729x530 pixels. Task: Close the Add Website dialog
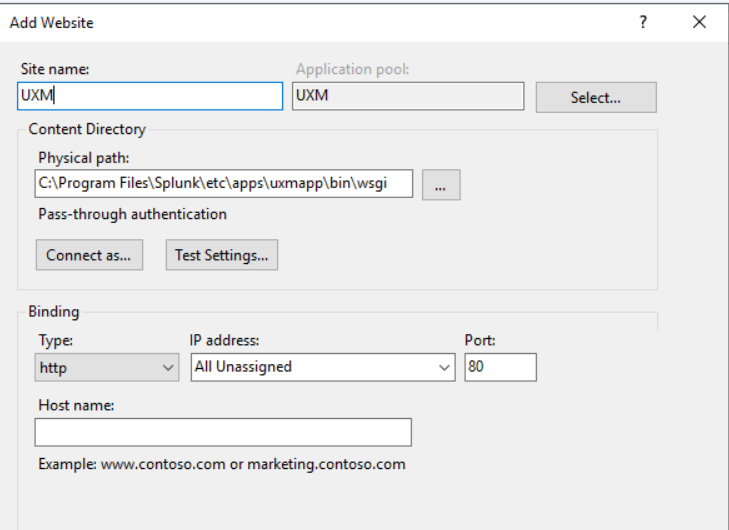(x=699, y=22)
